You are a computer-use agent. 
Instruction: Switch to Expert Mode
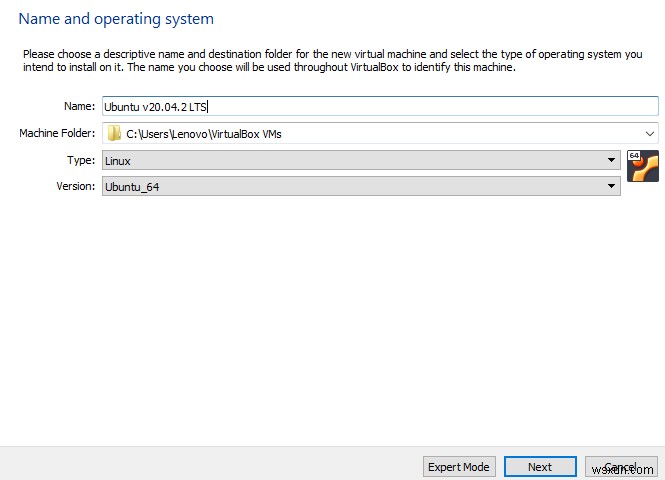click(x=459, y=467)
